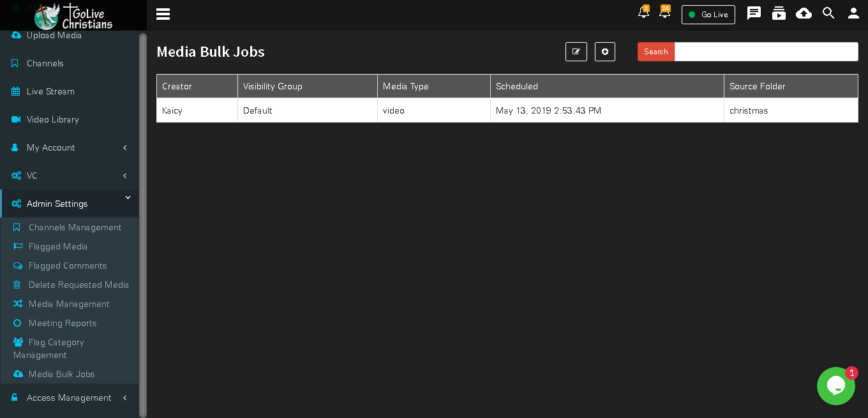Open notifications bell with badge 2
The width and height of the screenshot is (868, 418).
(x=643, y=12)
